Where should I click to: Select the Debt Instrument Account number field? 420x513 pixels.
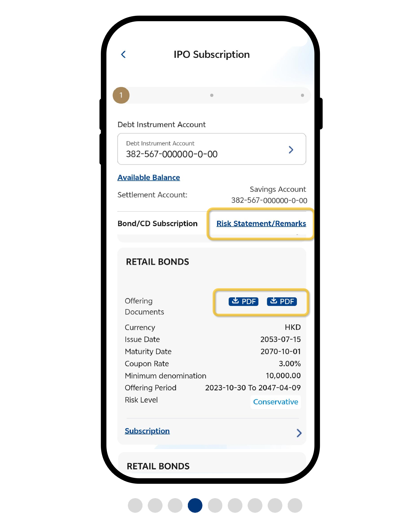[172, 154]
